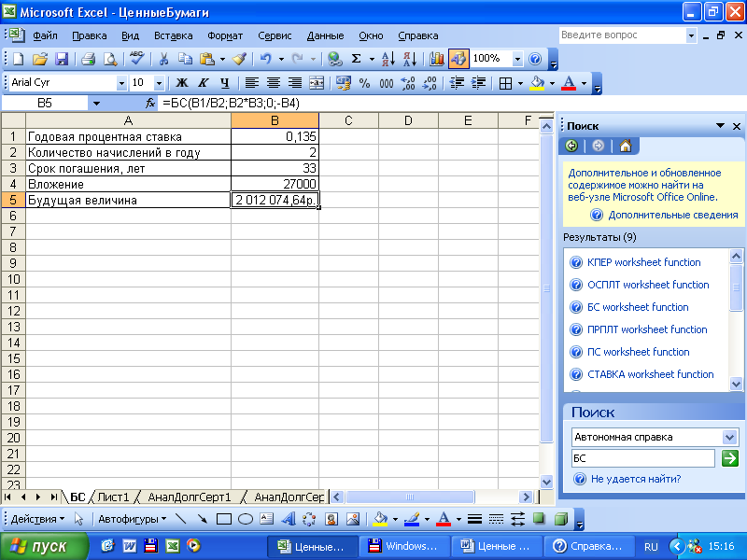Image resolution: width=747 pixels, height=560 pixels.
Task: Expand the Name Box dropdown arrow
Action: click(96, 103)
